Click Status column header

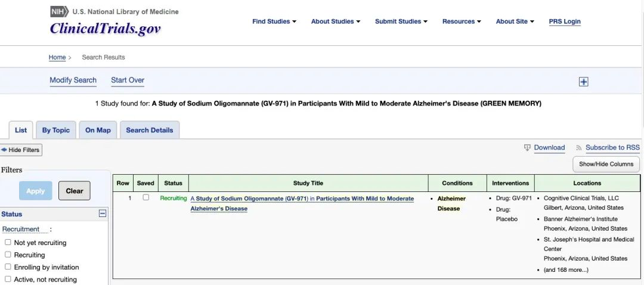click(173, 183)
